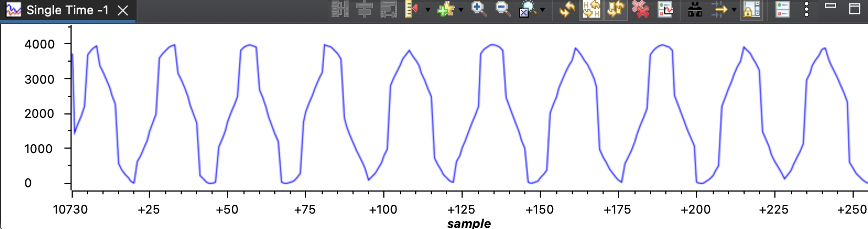
Task: Open dropdown beside the yellow arrow icon
Action: tap(734, 10)
